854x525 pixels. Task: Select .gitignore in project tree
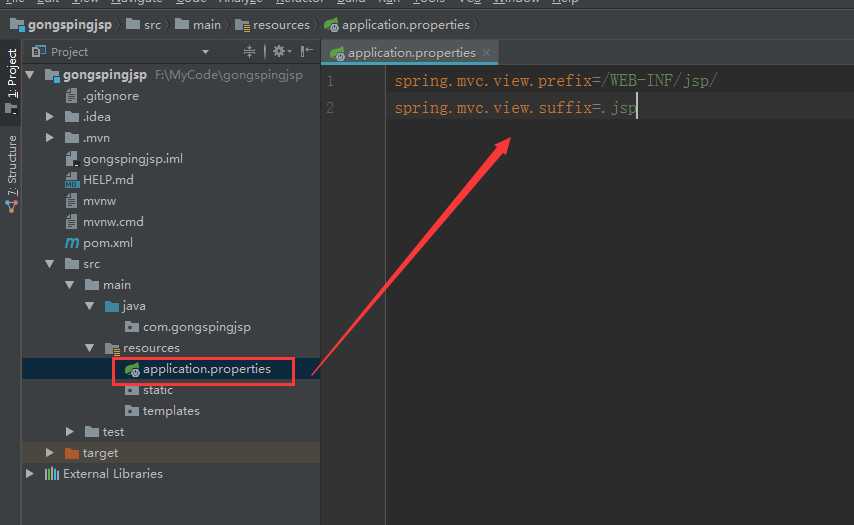click(111, 96)
